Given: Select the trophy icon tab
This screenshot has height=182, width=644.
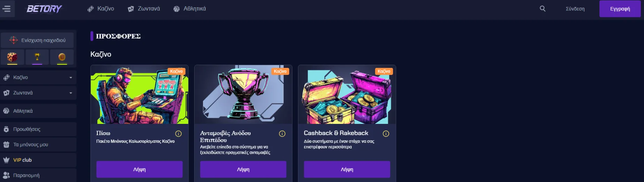Looking at the screenshot, I should (x=37, y=57).
